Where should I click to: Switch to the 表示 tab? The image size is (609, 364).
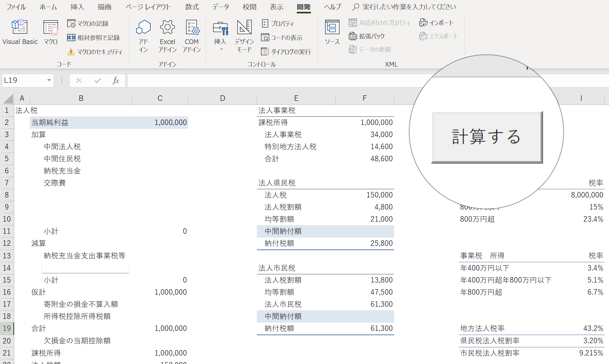(x=276, y=7)
